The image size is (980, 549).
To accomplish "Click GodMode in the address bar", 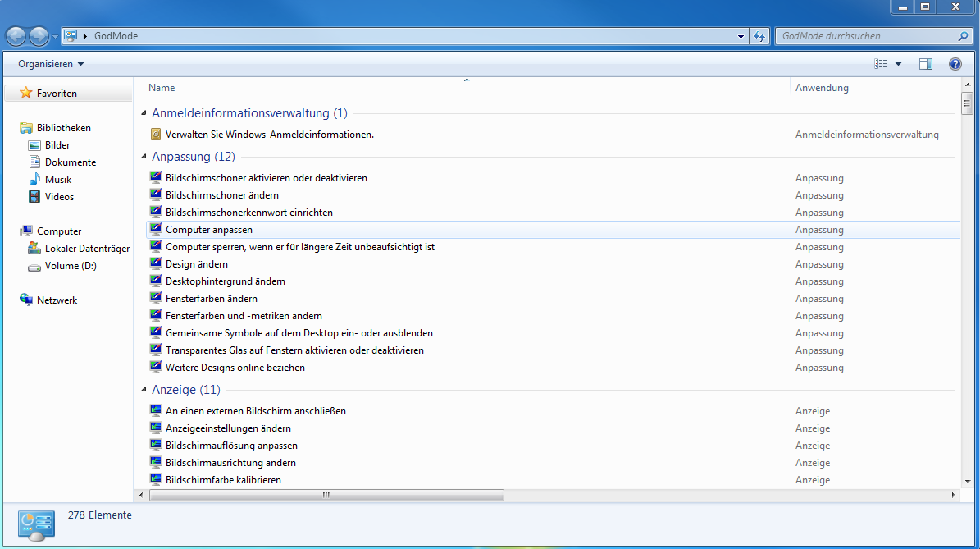I will click(x=116, y=36).
